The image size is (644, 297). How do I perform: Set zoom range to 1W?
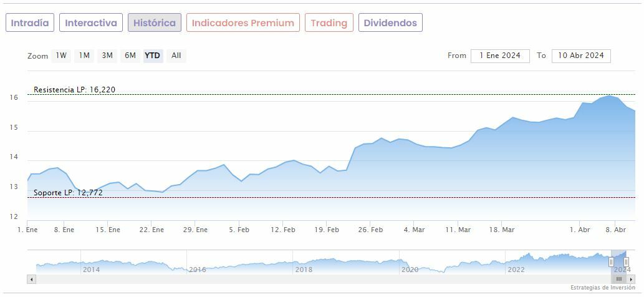61,56
